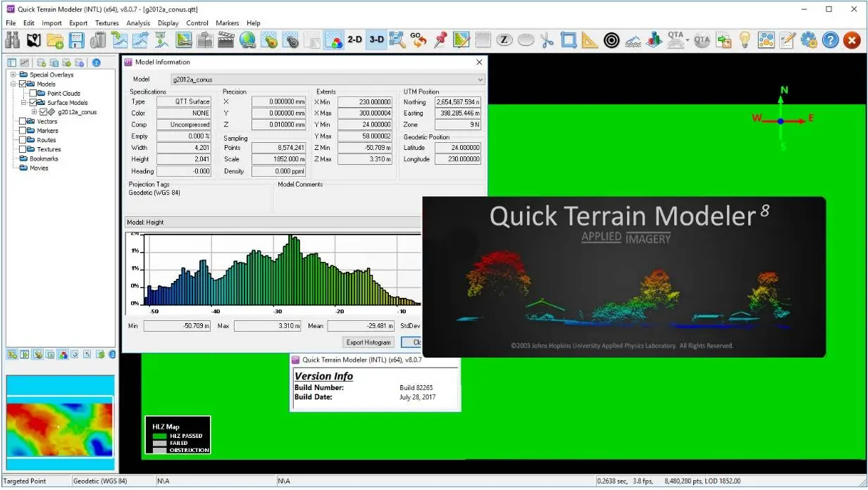Viewport: 868px width, 490px height.
Task: Toggle the Point Clouds checkbox
Action: click(32, 93)
